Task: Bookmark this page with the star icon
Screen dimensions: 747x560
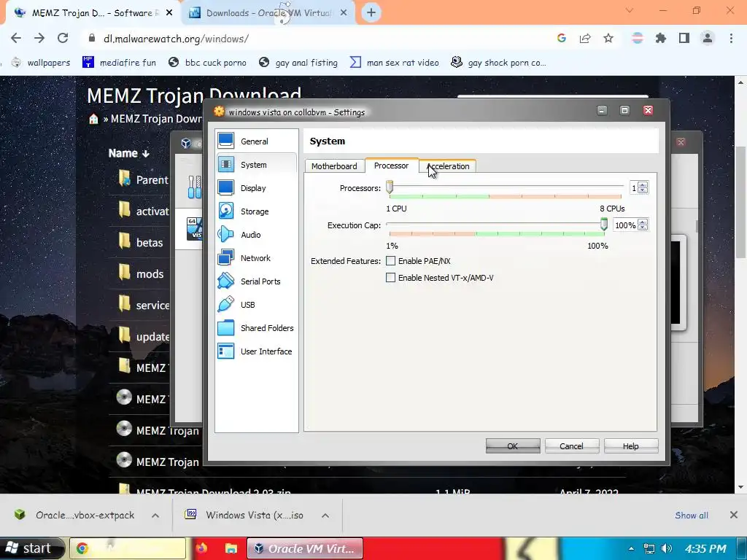Action: [608, 38]
